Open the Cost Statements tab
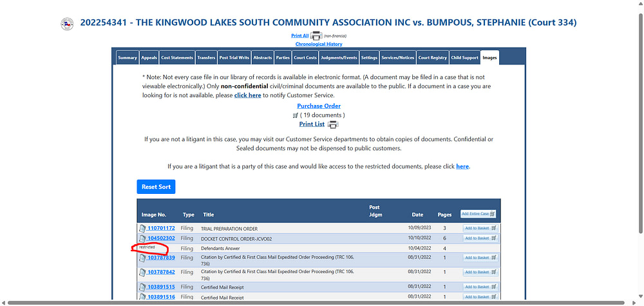The height and width of the screenshot is (306, 644). (177, 58)
